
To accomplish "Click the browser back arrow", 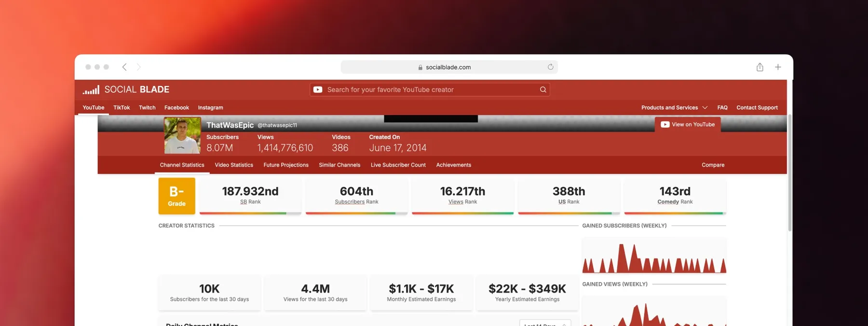I will pos(124,67).
